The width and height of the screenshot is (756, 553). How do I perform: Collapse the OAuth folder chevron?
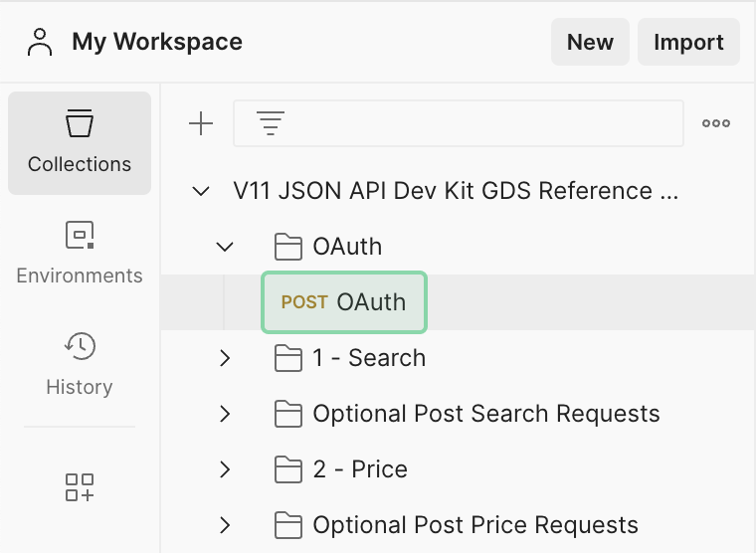(225, 248)
